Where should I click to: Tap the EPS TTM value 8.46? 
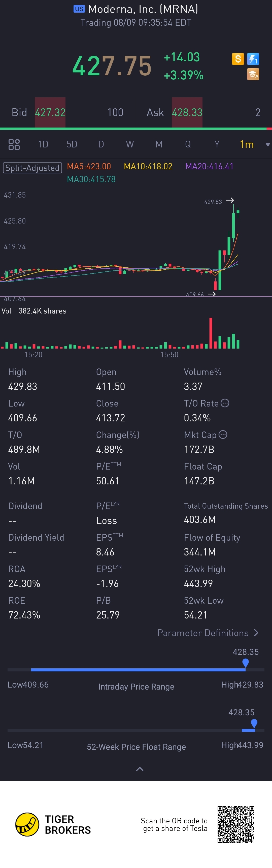[x=105, y=552]
